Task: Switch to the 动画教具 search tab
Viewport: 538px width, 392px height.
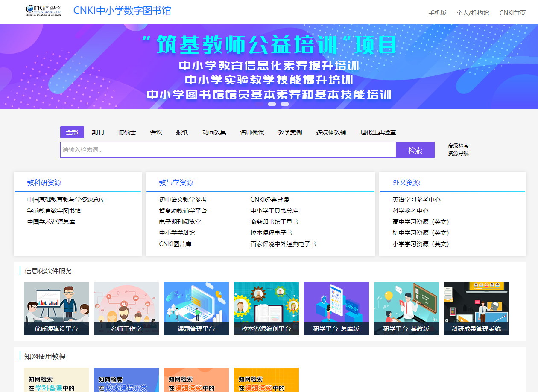Action: (214, 132)
